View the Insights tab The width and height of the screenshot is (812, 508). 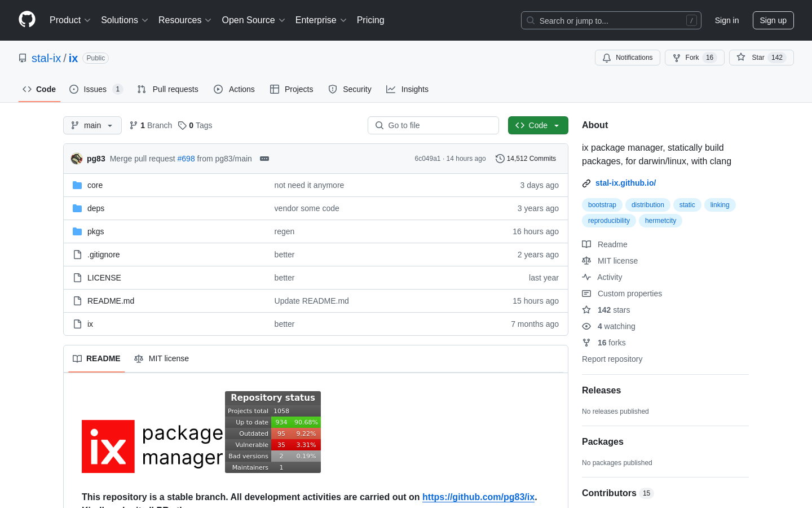tap(407, 89)
